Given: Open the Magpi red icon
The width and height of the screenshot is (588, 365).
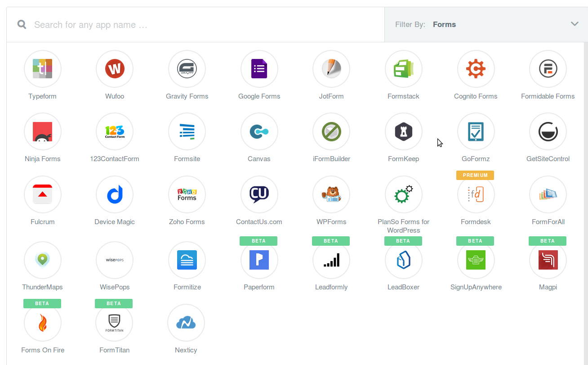Looking at the screenshot, I should click(x=548, y=260).
